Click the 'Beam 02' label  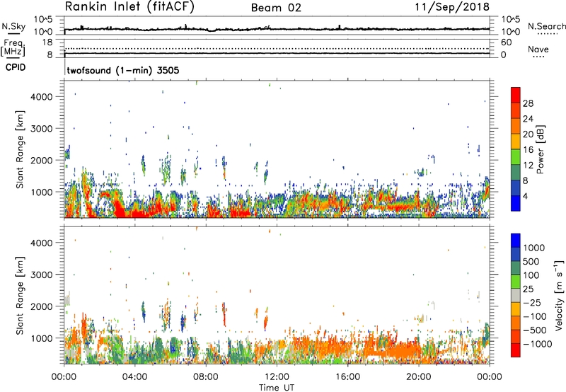click(276, 8)
